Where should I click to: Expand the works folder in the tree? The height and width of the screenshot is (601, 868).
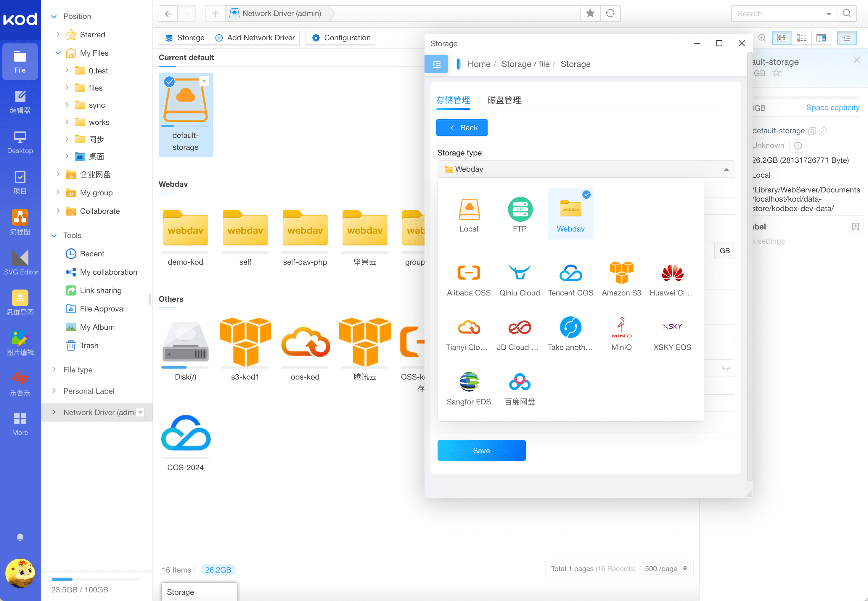pyautogui.click(x=67, y=122)
